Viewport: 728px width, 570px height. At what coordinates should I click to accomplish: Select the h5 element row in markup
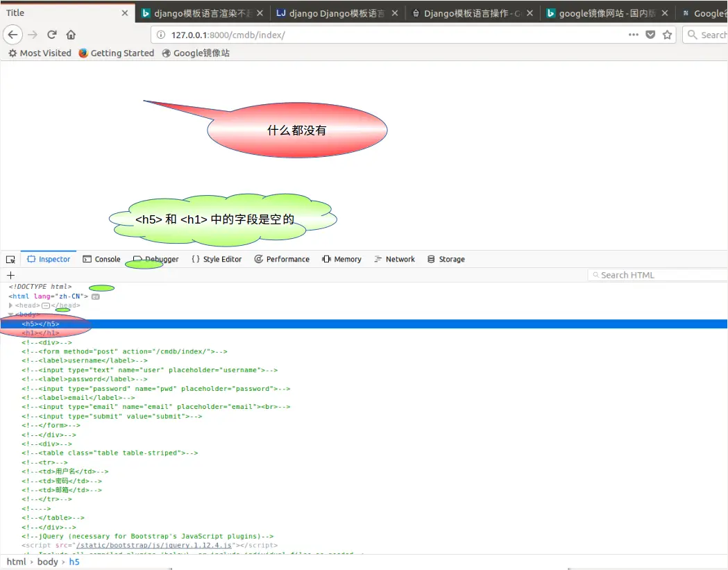pos(364,324)
